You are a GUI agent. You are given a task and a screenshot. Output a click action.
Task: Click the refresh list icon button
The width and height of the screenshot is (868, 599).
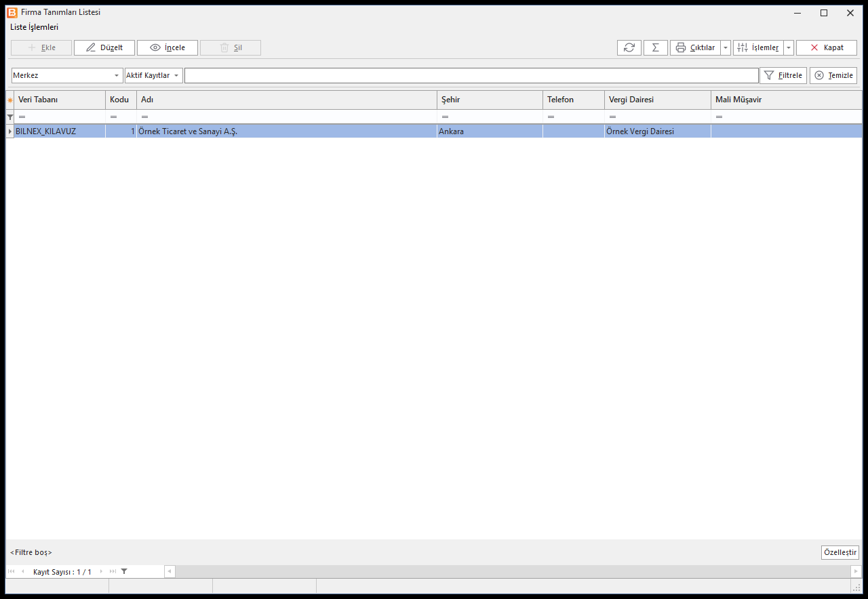pos(629,47)
